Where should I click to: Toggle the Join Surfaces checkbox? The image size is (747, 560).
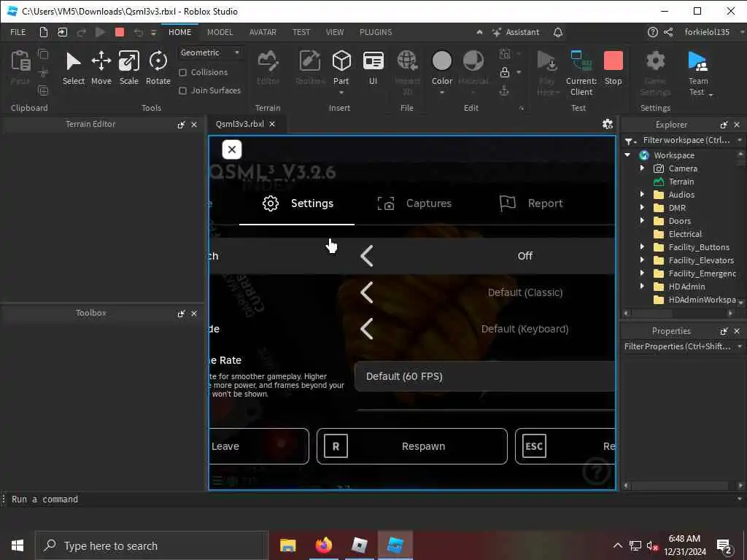tap(182, 90)
